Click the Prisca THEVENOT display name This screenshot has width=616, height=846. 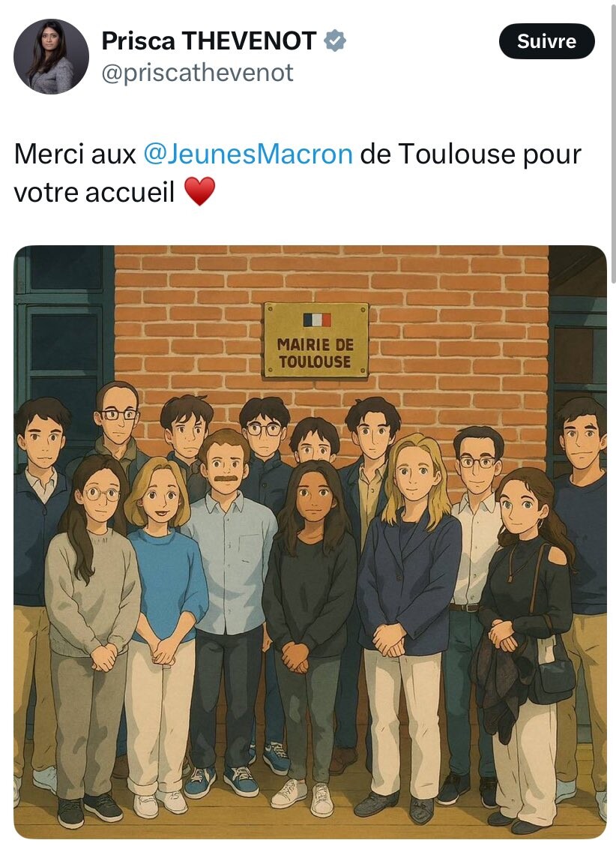point(209,41)
